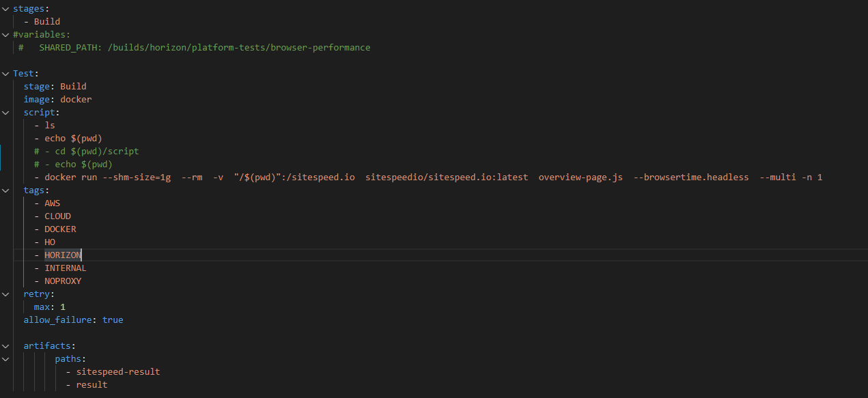
Task: Click the 'CLOUD' tag
Action: coord(58,216)
